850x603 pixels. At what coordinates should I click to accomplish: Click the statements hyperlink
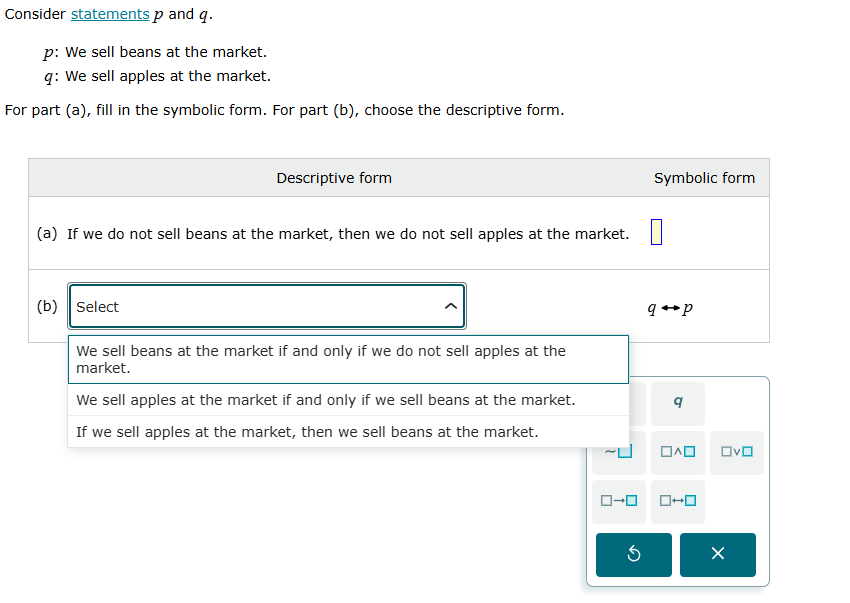pos(110,14)
